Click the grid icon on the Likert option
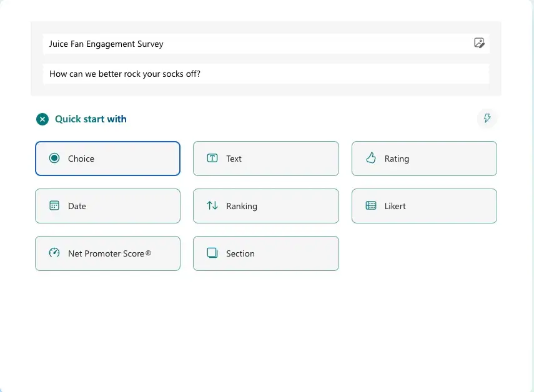Viewport: 534px width, 392px height. [370, 206]
